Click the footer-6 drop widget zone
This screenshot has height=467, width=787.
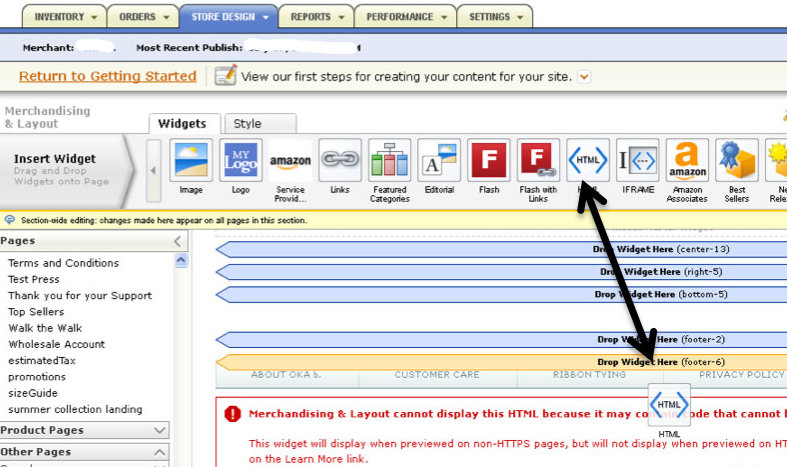[x=500, y=362]
